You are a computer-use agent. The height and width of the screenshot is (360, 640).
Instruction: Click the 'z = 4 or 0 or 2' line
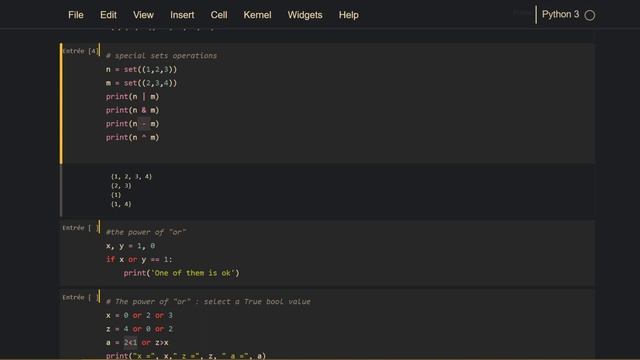(x=139, y=329)
